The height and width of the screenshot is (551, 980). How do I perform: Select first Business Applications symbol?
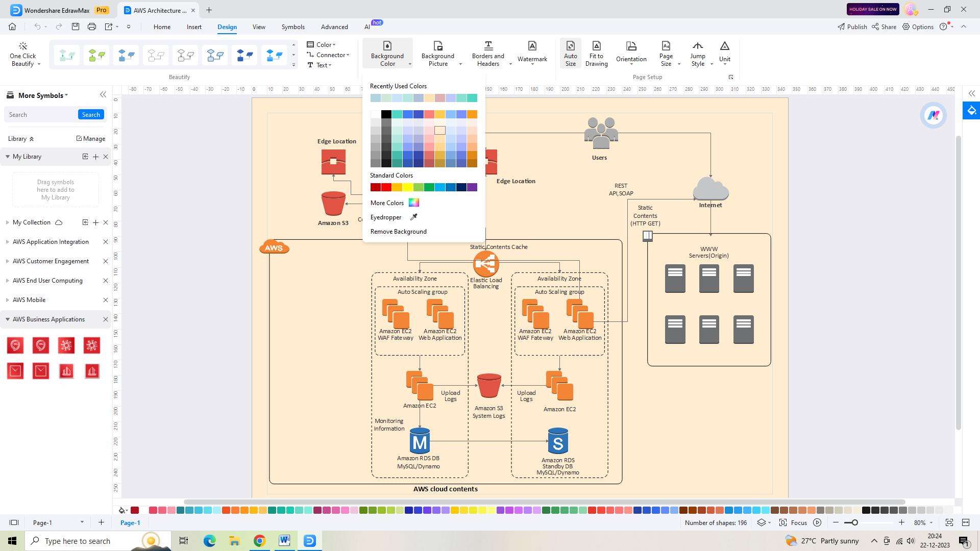click(15, 345)
